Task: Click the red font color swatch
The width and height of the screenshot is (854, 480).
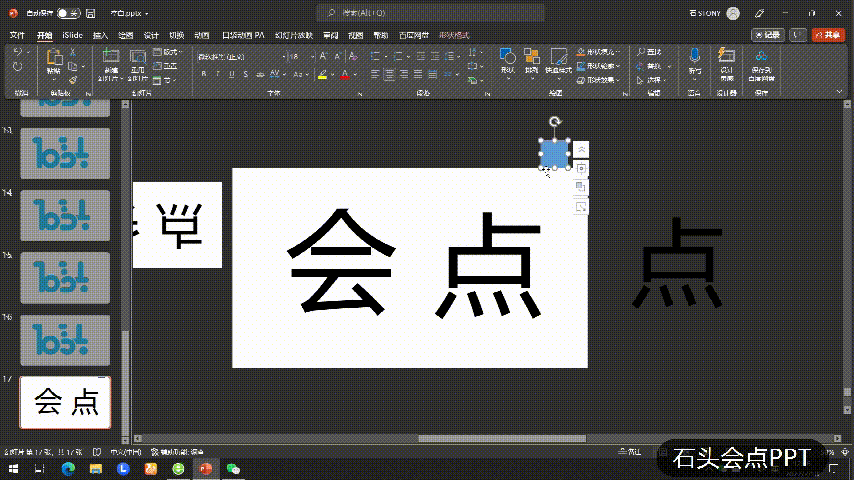Action: [x=343, y=75]
